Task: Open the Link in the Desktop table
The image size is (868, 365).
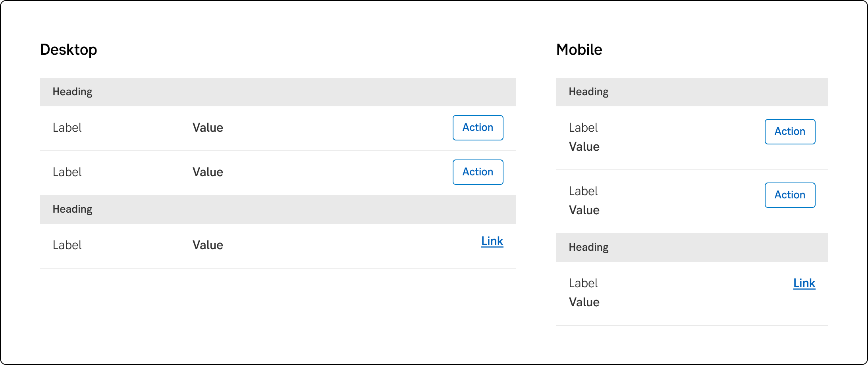Action: coord(492,241)
